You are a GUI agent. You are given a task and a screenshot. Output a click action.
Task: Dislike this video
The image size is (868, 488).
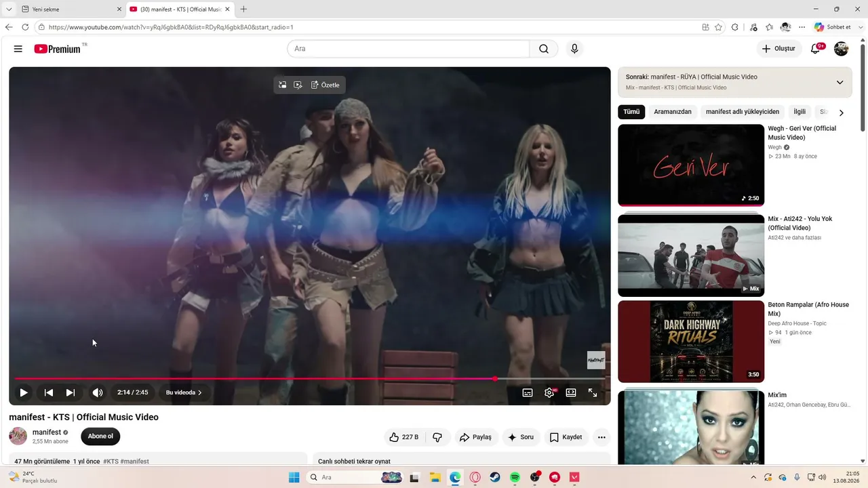(x=437, y=437)
